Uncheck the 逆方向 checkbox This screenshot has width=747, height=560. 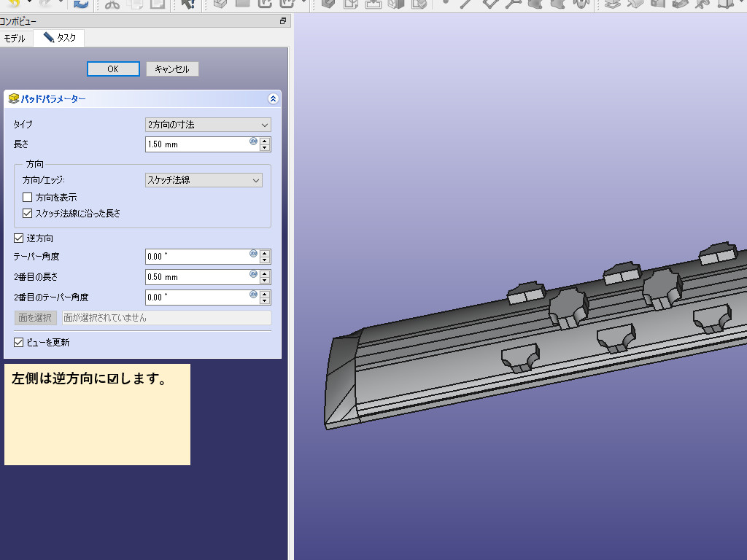(19, 238)
